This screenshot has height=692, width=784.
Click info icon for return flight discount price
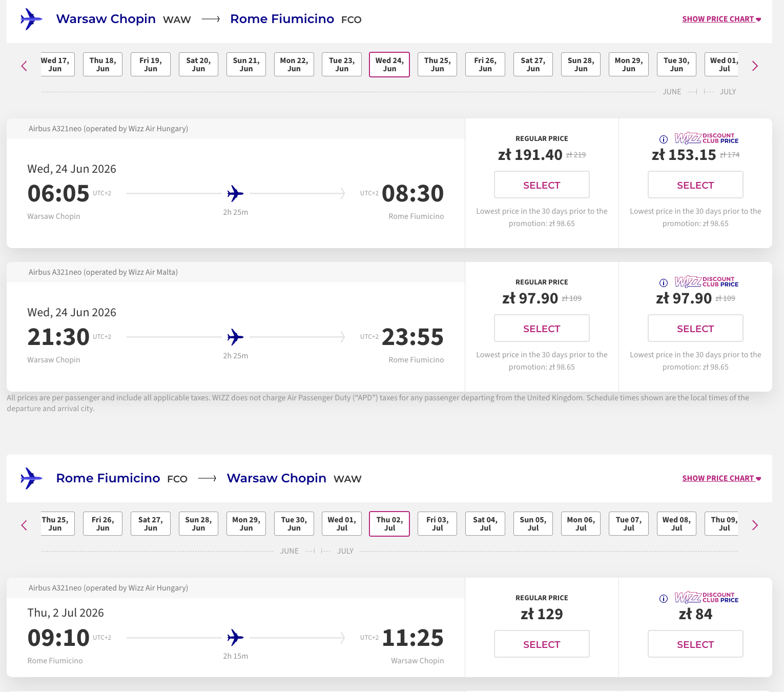coord(664,599)
